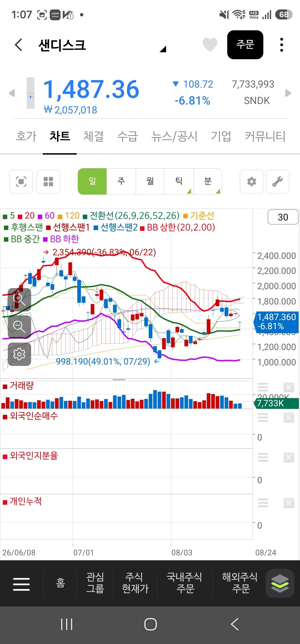
Task: Tap the chart panel resize grip bar
Action: tap(119, 380)
